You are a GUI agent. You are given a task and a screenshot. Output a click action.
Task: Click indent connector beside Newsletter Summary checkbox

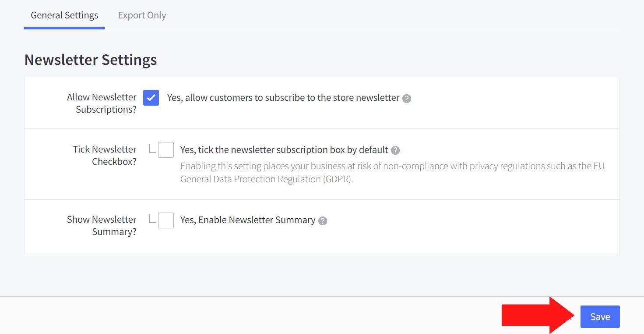152,219
